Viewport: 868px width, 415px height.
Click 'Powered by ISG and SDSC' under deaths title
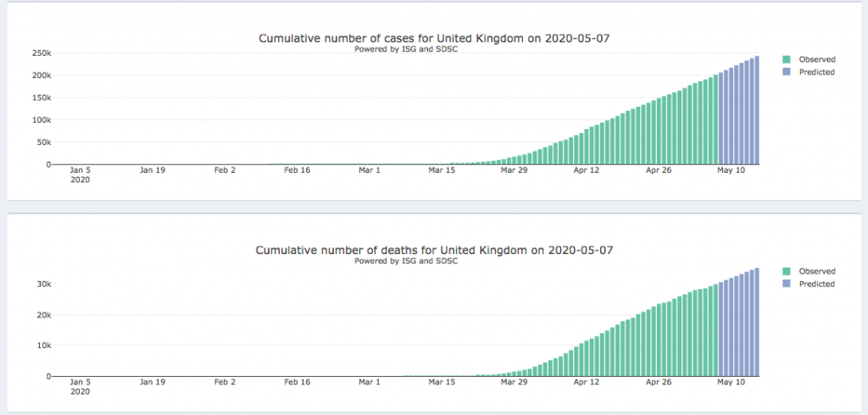point(406,261)
